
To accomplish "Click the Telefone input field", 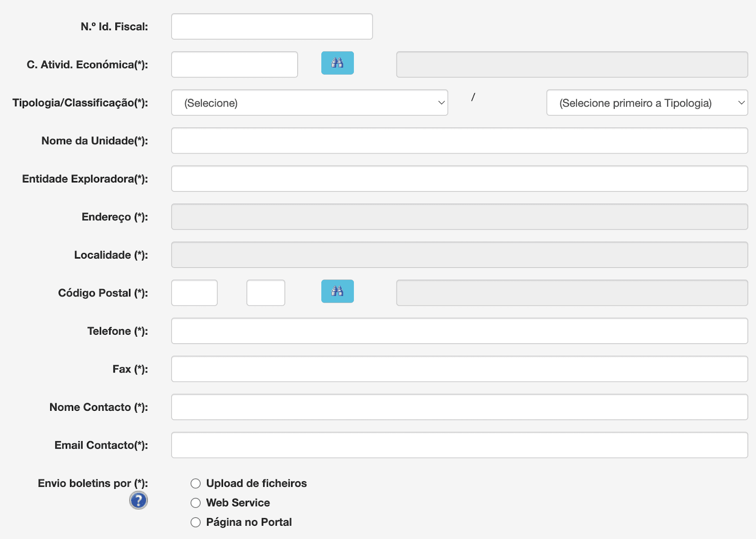I will (459, 331).
